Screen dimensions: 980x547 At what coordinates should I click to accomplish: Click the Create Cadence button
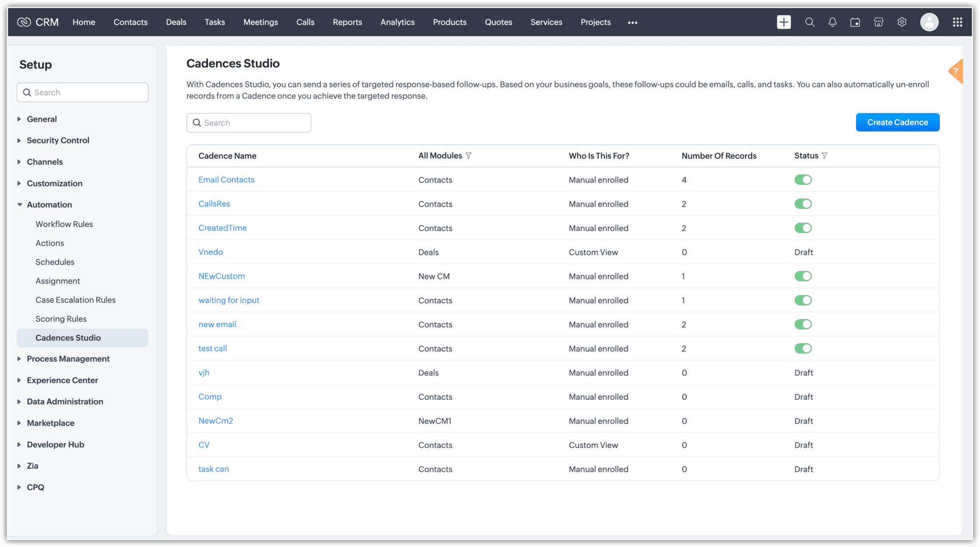point(897,123)
